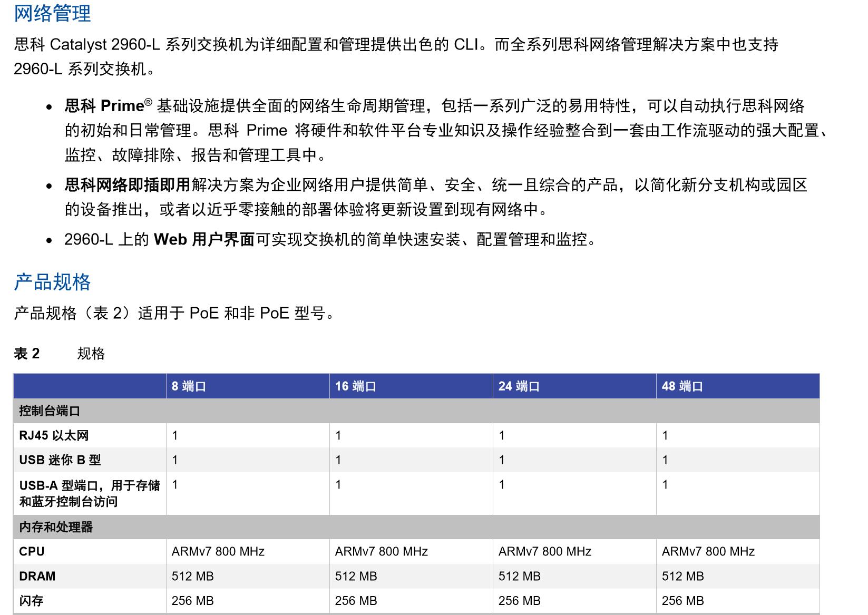The image size is (868, 615).
Task: Click the 控制台端口 group row
Action: click(x=50, y=411)
